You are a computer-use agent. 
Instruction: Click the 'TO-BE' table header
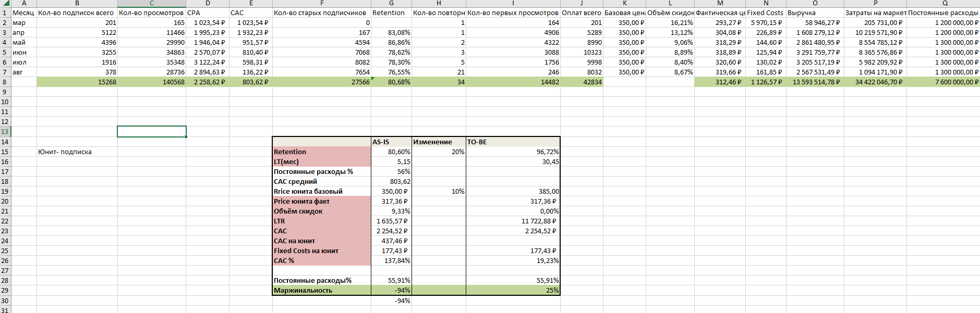(513, 142)
